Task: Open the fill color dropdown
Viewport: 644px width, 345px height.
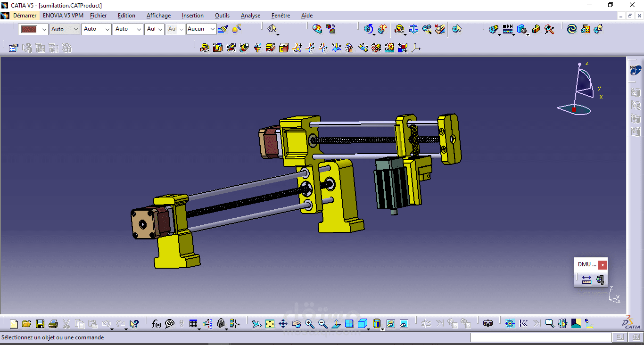Action: tap(44, 29)
